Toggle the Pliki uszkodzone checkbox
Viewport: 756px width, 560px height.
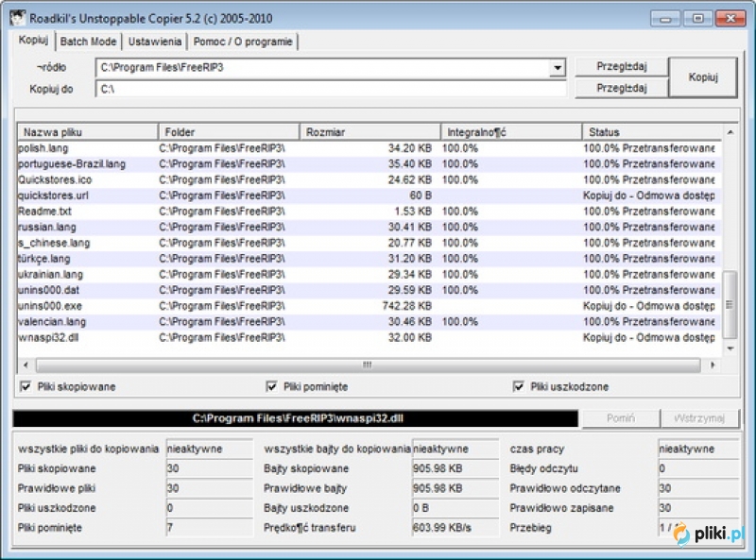[x=518, y=386]
